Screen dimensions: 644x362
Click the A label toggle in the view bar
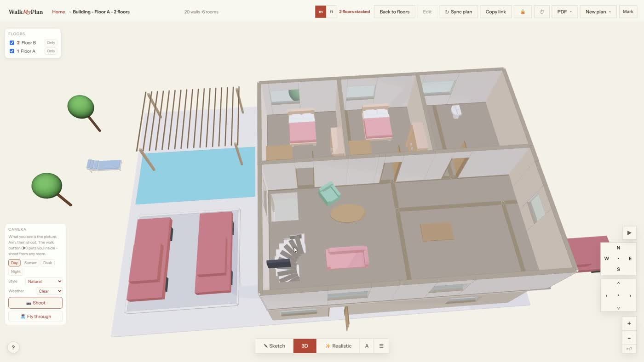pyautogui.click(x=367, y=346)
